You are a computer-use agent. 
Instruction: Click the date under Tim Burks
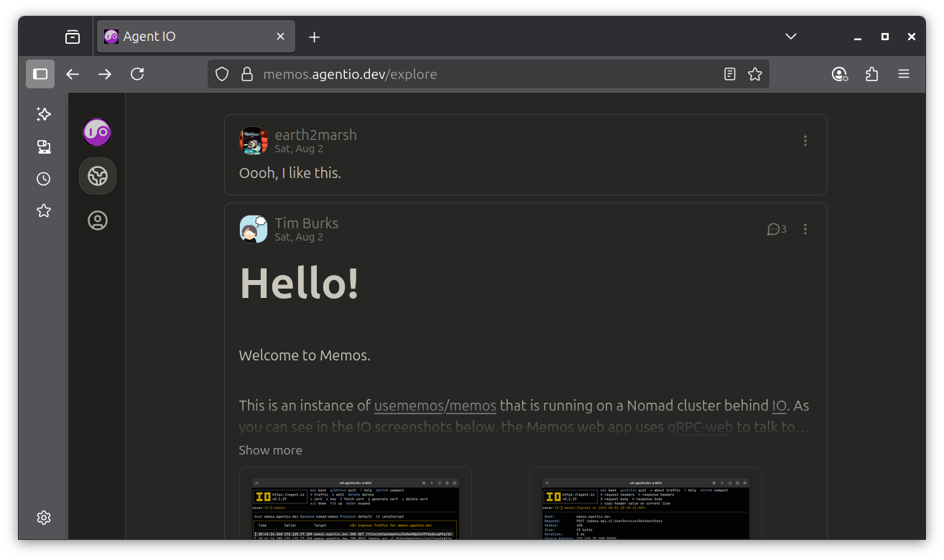[x=299, y=238]
